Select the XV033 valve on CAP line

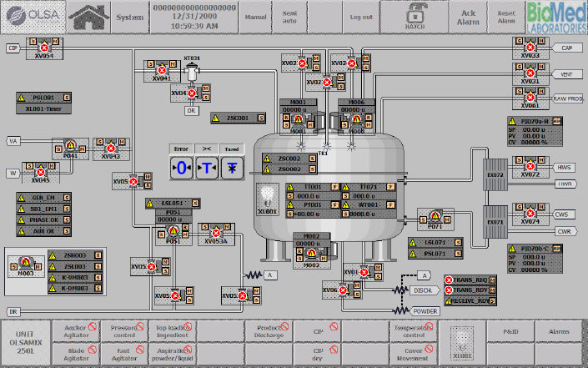530,48
